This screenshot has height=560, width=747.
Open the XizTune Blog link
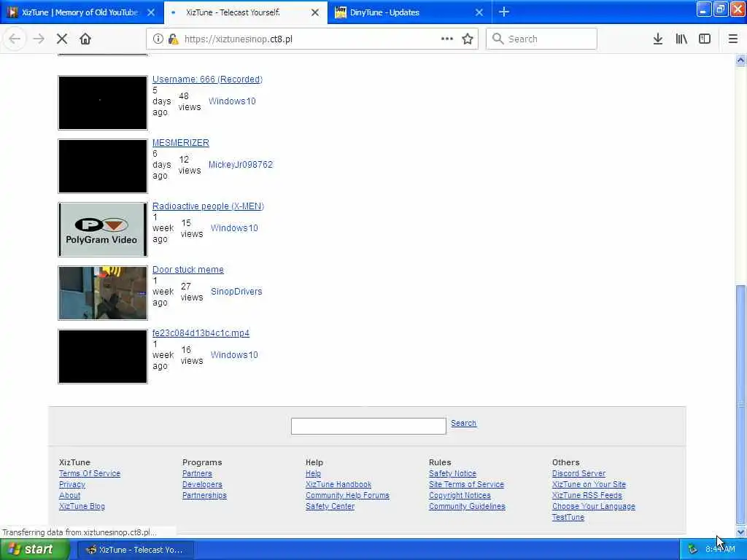[x=82, y=506]
